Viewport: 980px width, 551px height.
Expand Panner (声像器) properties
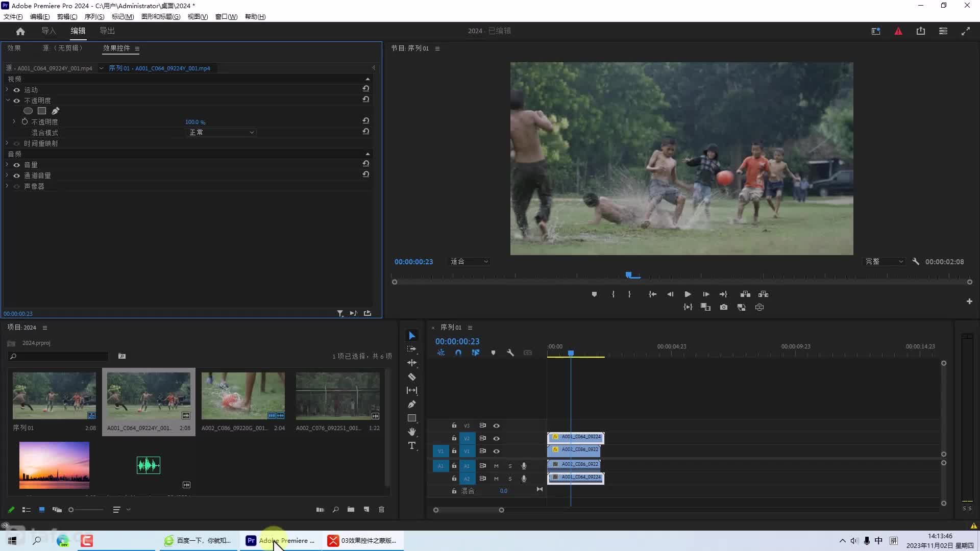pyautogui.click(x=7, y=186)
